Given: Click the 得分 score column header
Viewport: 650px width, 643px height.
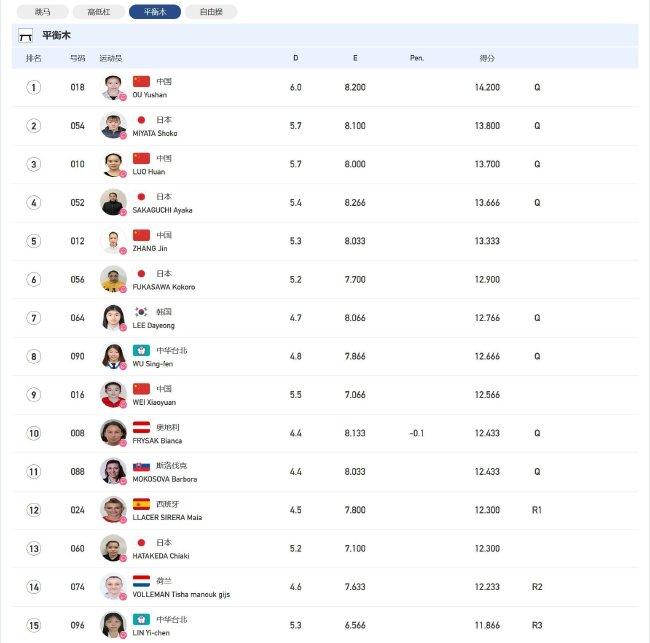Looking at the screenshot, I should pos(487,58).
